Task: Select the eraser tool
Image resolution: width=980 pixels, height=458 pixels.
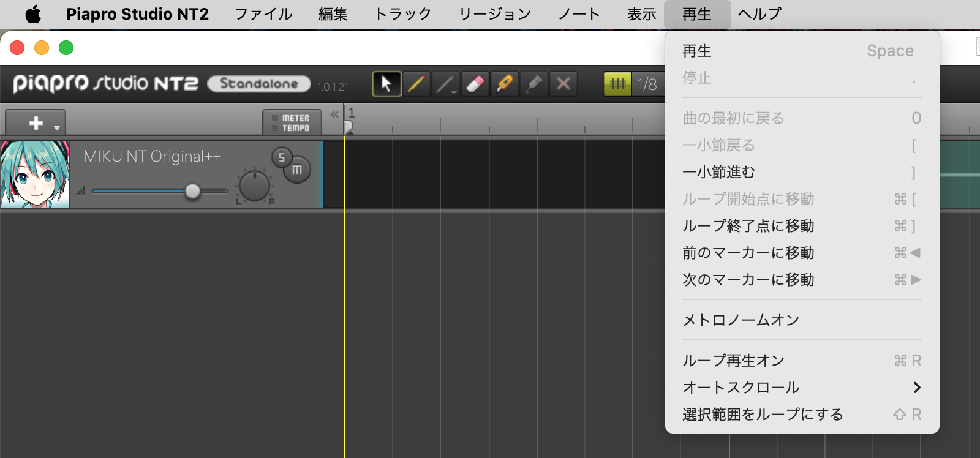Action: click(x=475, y=84)
